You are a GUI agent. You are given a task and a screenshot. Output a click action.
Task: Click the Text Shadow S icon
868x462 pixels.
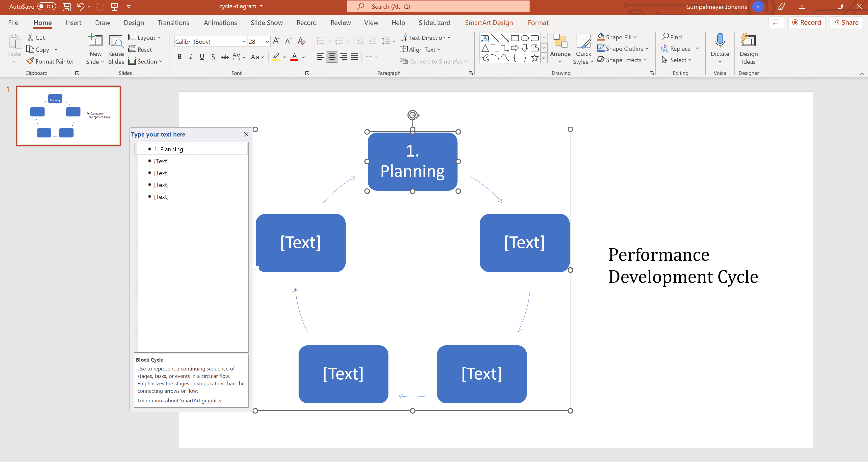point(213,57)
